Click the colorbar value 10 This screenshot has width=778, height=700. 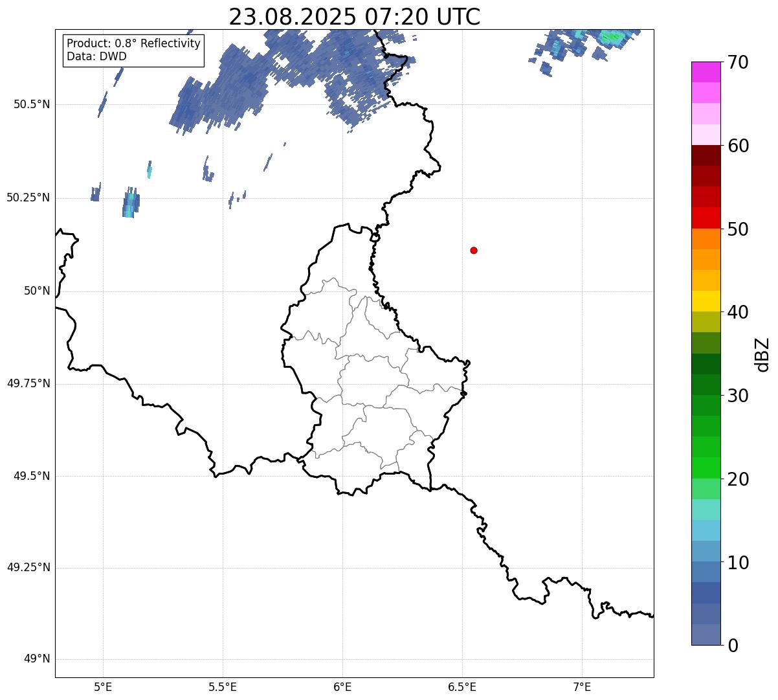click(x=738, y=563)
